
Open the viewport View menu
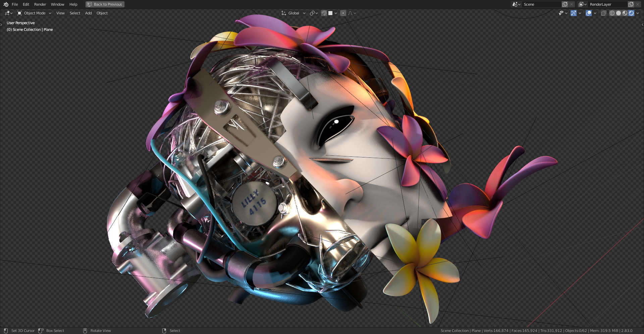pyautogui.click(x=60, y=13)
